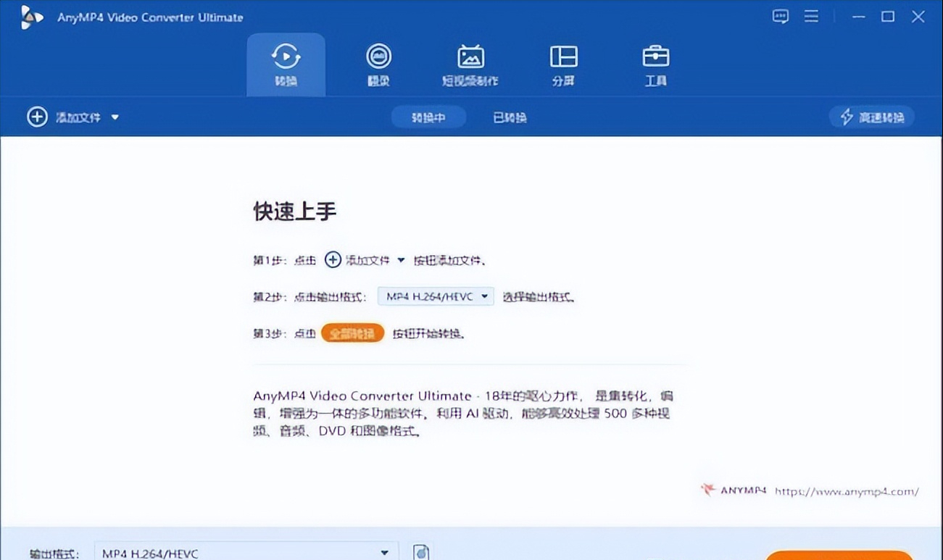Select the 转换中 tab
Viewport: 943px width, 560px height.
coord(429,117)
